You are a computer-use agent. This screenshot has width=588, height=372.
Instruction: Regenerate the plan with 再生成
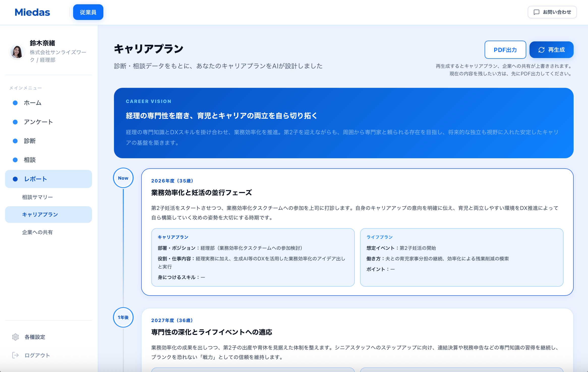coord(551,50)
